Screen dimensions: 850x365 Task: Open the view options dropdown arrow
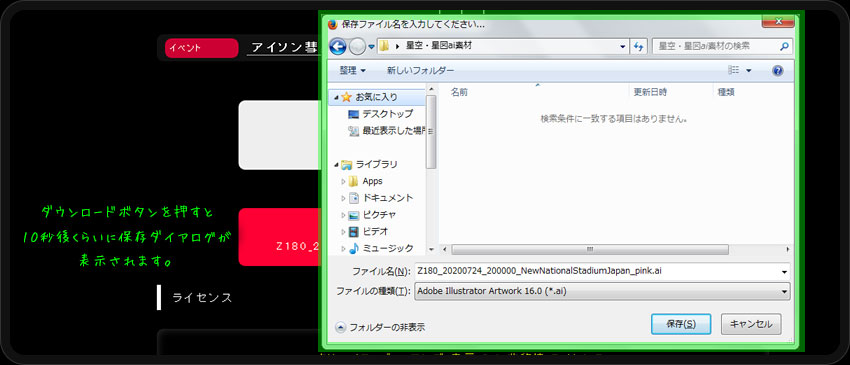(749, 71)
